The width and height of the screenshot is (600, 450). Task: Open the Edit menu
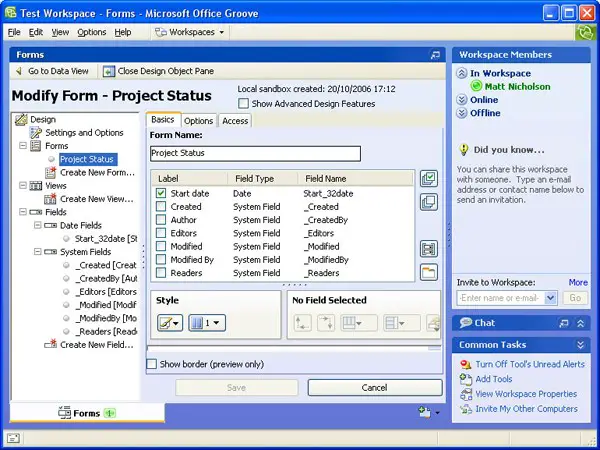coord(36,33)
